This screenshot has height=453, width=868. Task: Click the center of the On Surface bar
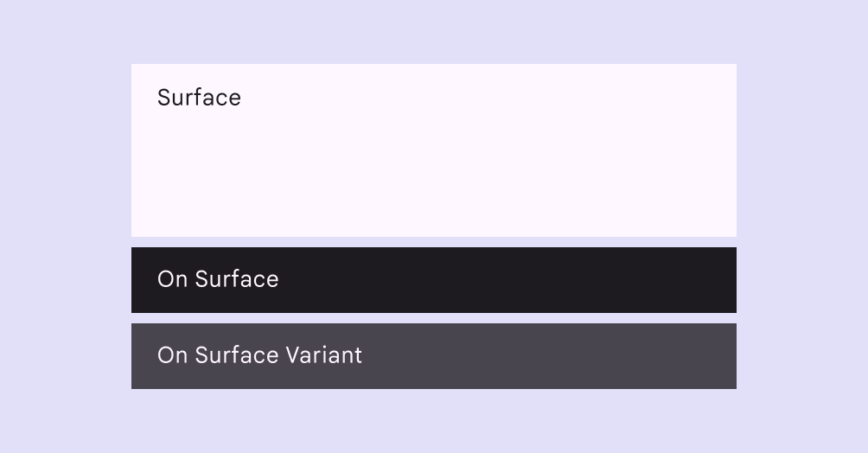(434, 280)
